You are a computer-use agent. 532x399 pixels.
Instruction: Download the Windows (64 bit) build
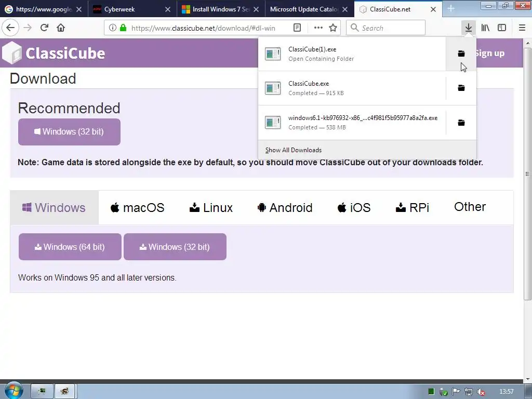(70, 247)
